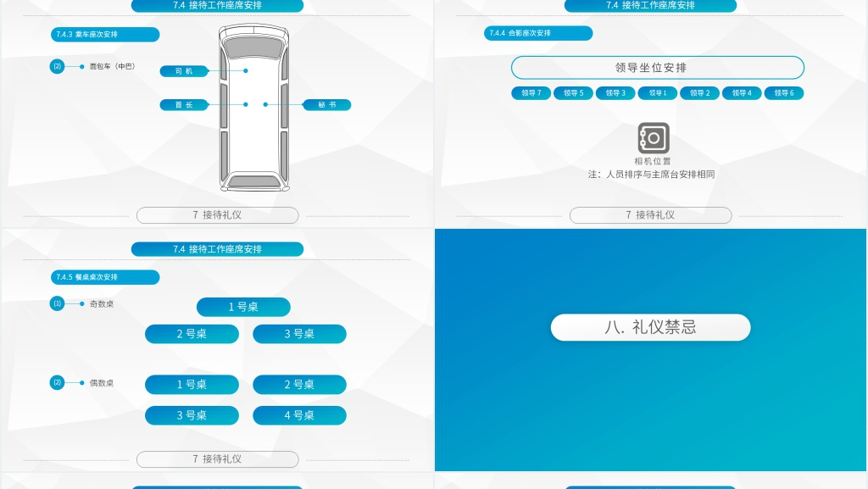Select the 领导 2 pill
This screenshot has height=489, width=868.
[699, 93]
